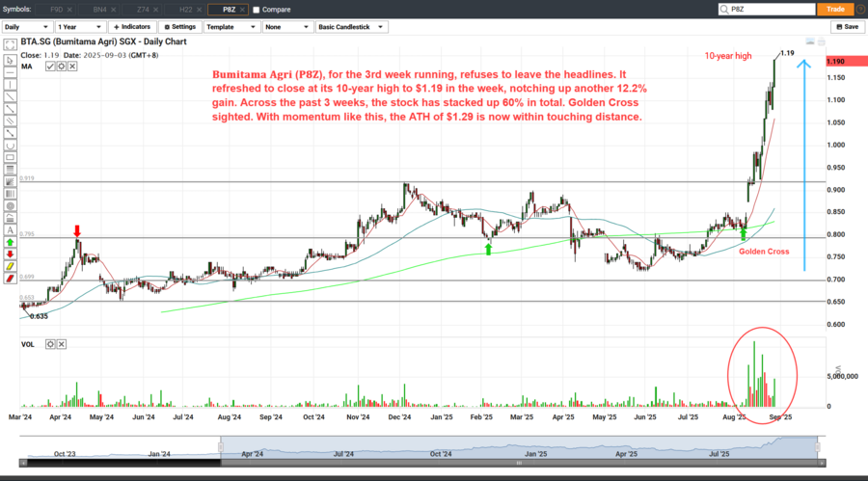Click the scrollbar left arrow
This screenshot has width=868, height=481.
23,463
